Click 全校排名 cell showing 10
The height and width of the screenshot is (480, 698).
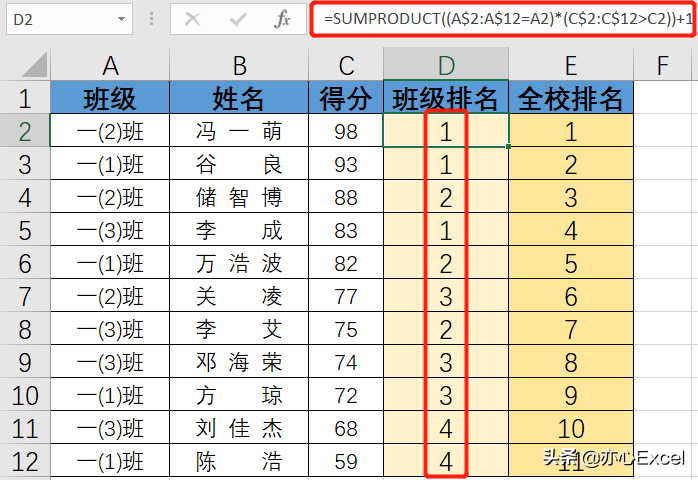point(571,427)
